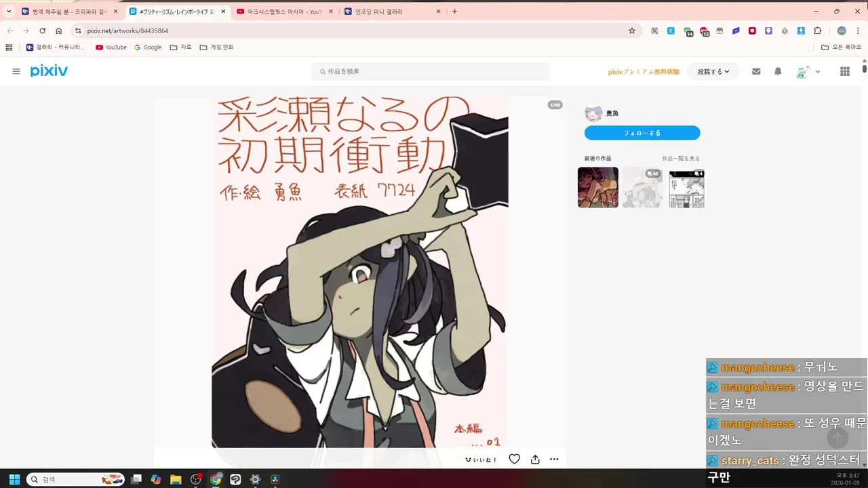This screenshot has width=868, height=488.
Task: Open File Explorer from taskbar
Action: (x=176, y=479)
